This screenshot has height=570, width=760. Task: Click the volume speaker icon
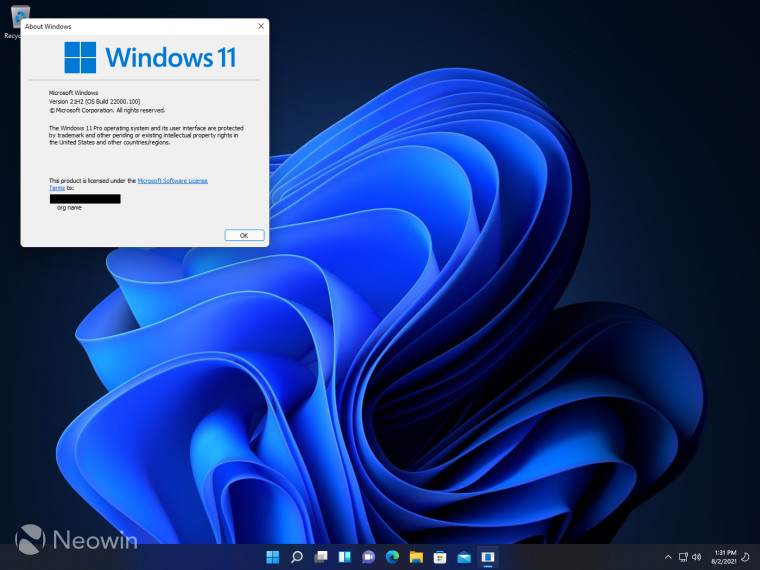click(697, 556)
